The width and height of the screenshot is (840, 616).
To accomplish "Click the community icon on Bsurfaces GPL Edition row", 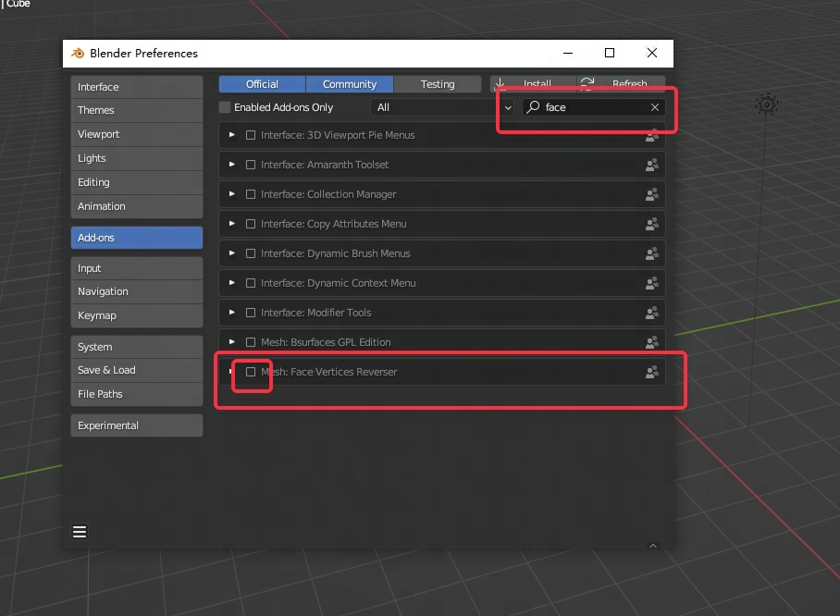I will 651,342.
